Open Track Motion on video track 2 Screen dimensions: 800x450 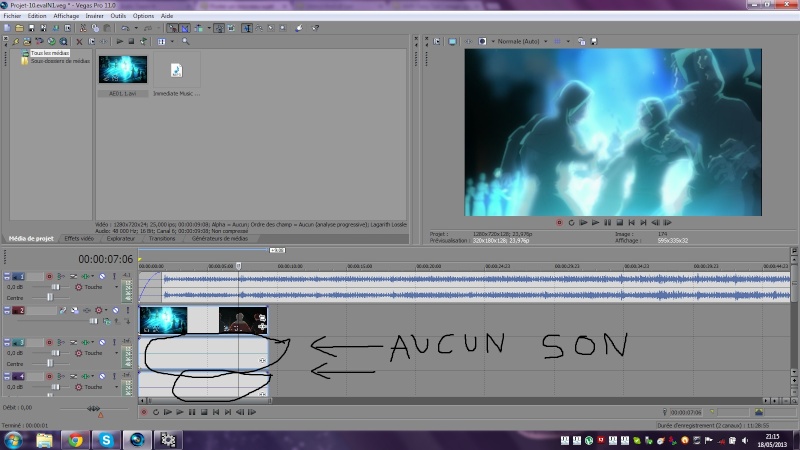[75, 310]
